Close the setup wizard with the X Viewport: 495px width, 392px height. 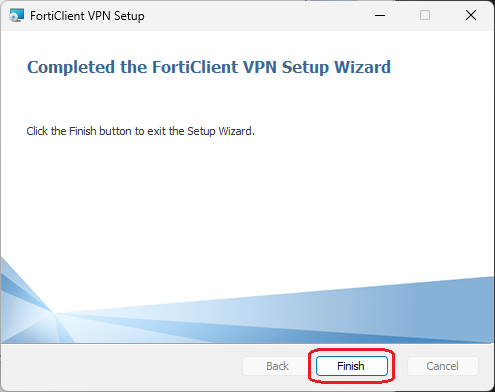(x=471, y=15)
